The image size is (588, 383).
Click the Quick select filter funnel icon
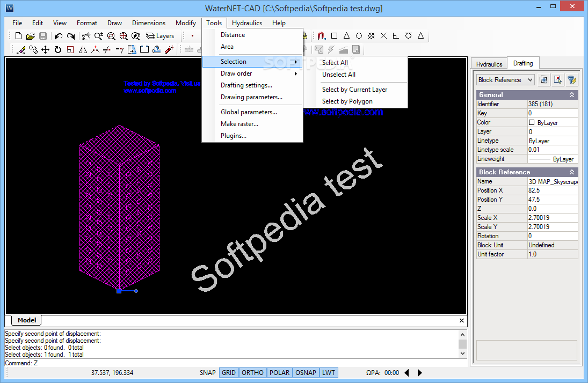[571, 80]
